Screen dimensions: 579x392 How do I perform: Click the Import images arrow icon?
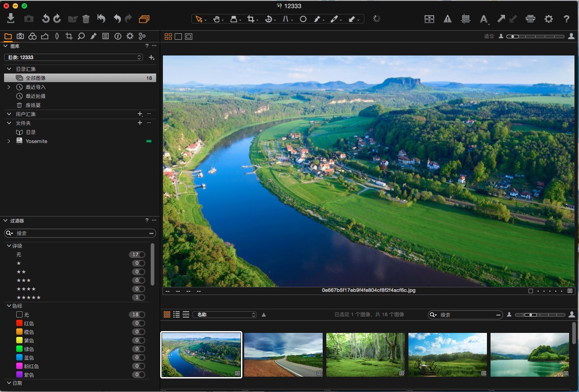(x=11, y=18)
